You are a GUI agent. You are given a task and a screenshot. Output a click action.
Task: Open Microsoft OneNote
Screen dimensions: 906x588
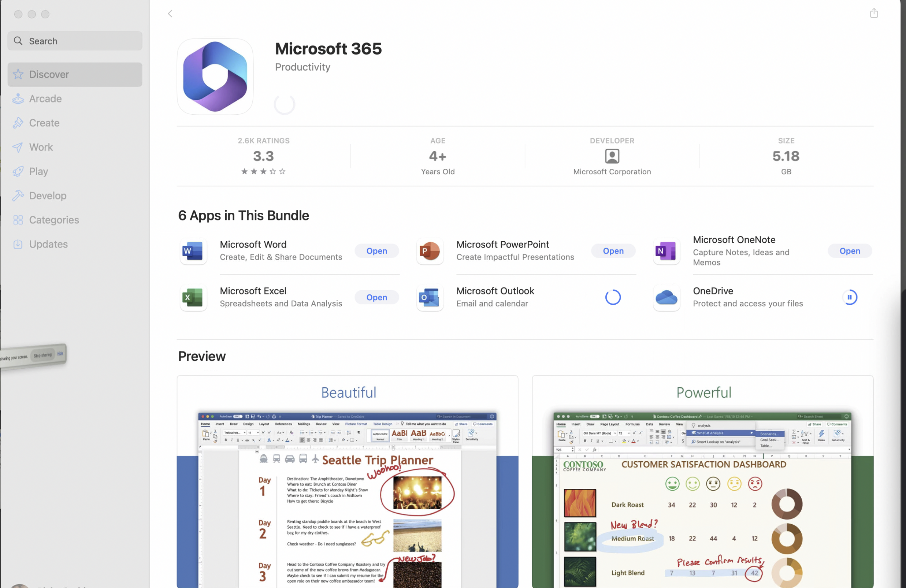point(849,251)
